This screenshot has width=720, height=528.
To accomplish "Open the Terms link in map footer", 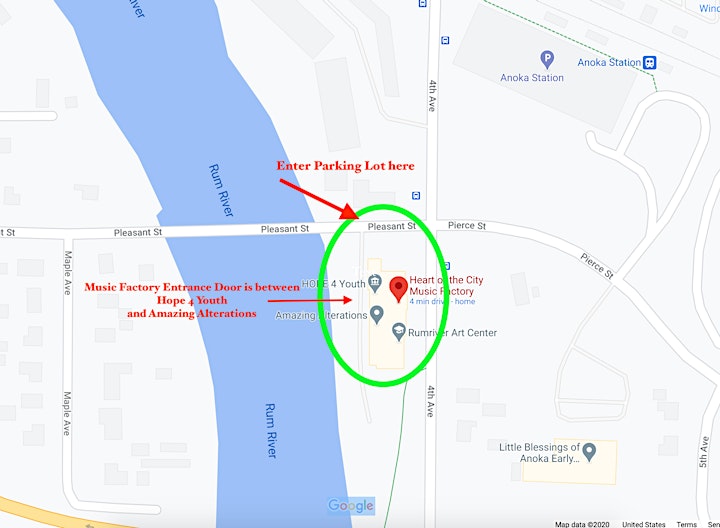I will [x=686, y=524].
